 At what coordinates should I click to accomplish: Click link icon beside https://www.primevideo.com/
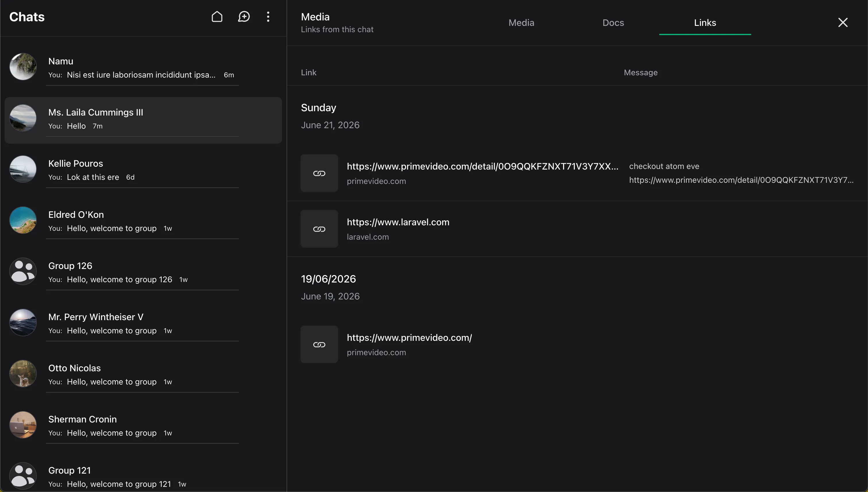pyautogui.click(x=319, y=345)
